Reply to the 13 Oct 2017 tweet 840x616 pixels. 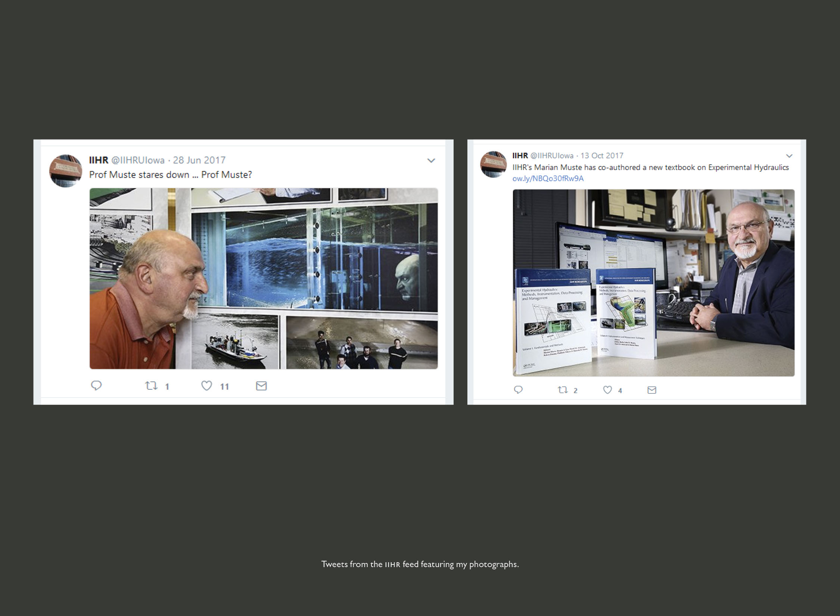click(518, 390)
